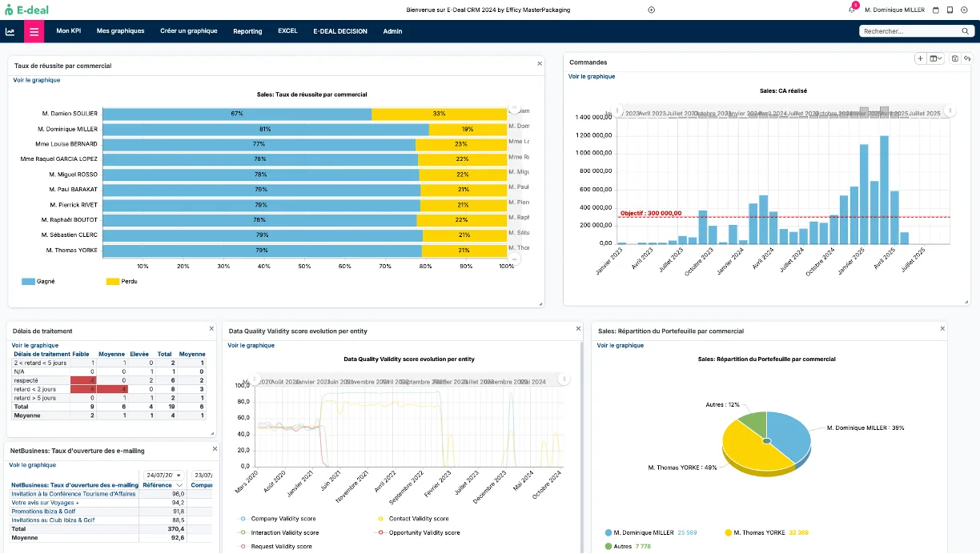Toggle the Gagné legend series

tap(38, 282)
